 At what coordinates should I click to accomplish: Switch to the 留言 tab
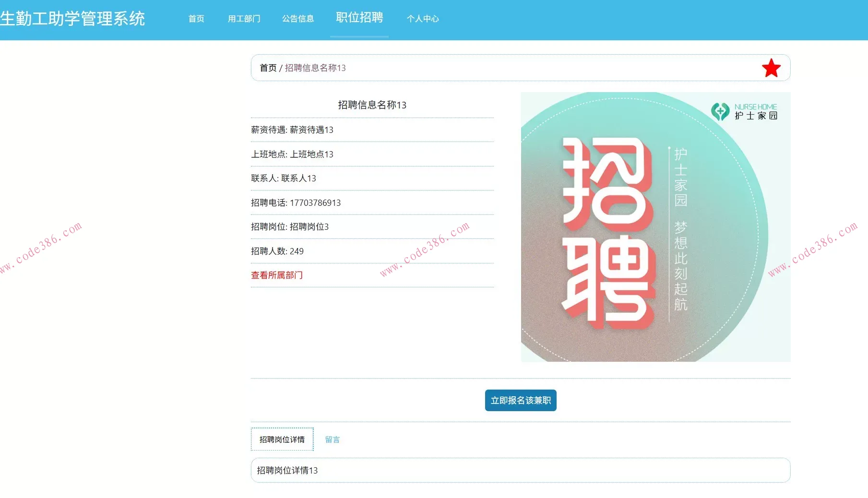[333, 439]
